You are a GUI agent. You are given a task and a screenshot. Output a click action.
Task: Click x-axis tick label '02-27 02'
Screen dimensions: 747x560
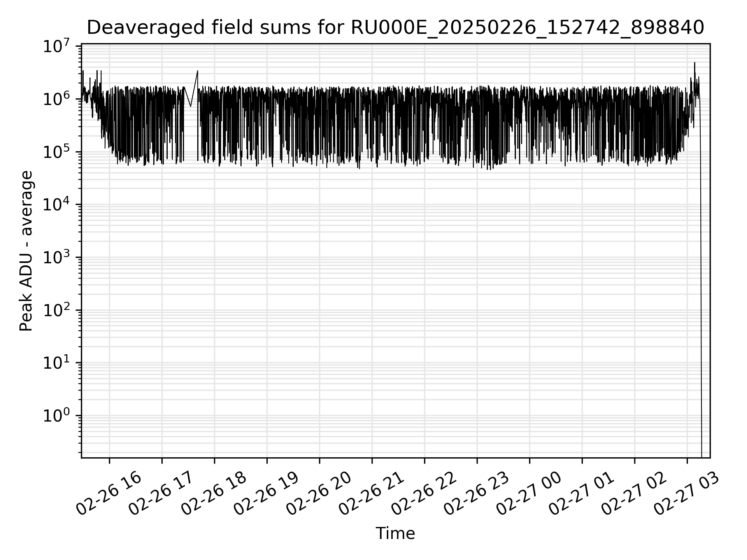click(634, 494)
